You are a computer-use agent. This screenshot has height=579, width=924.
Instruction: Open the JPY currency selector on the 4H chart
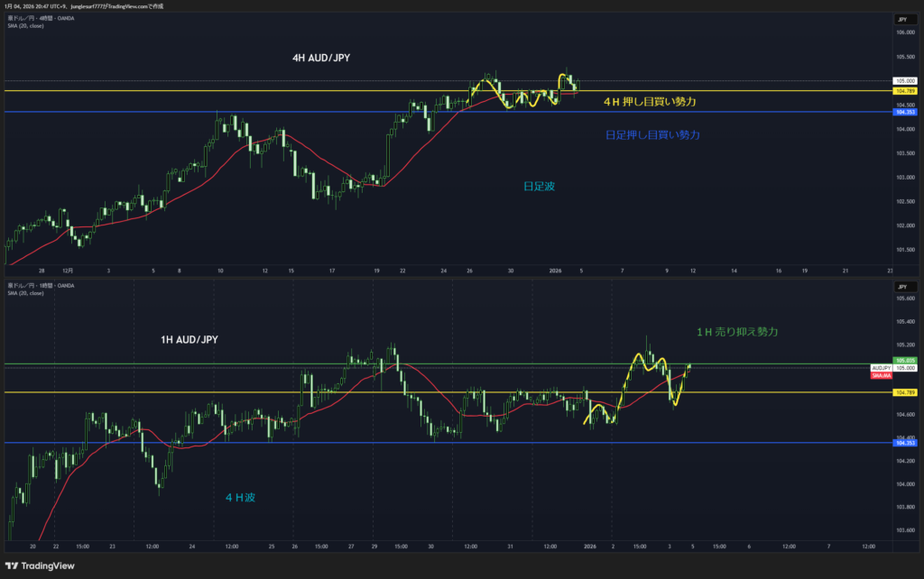[x=901, y=19]
